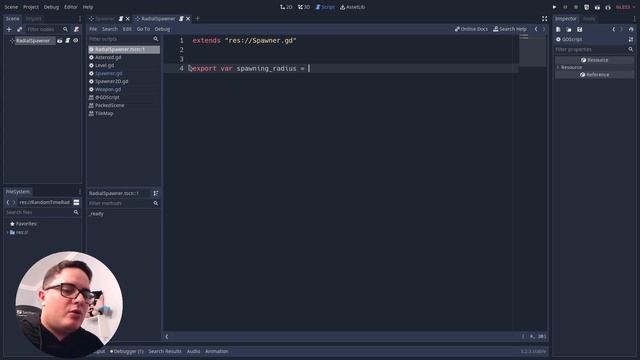Open object properties tools in Inspector
The image size is (640, 360).
tap(631, 40)
